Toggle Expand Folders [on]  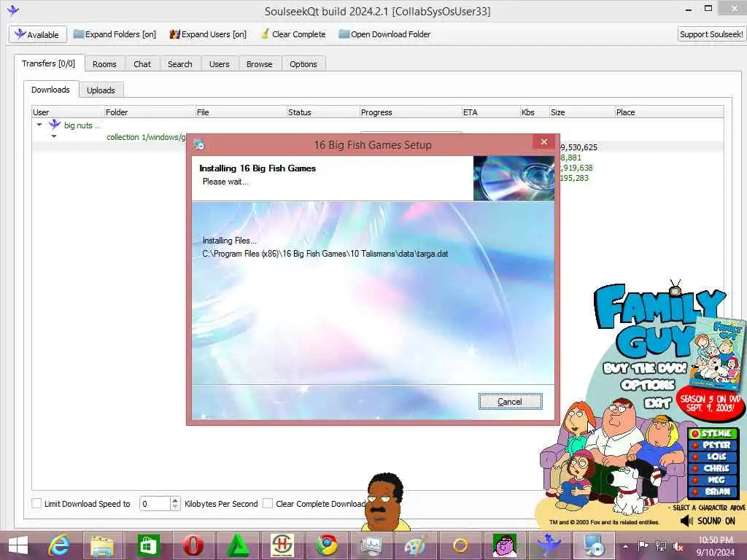pos(115,34)
